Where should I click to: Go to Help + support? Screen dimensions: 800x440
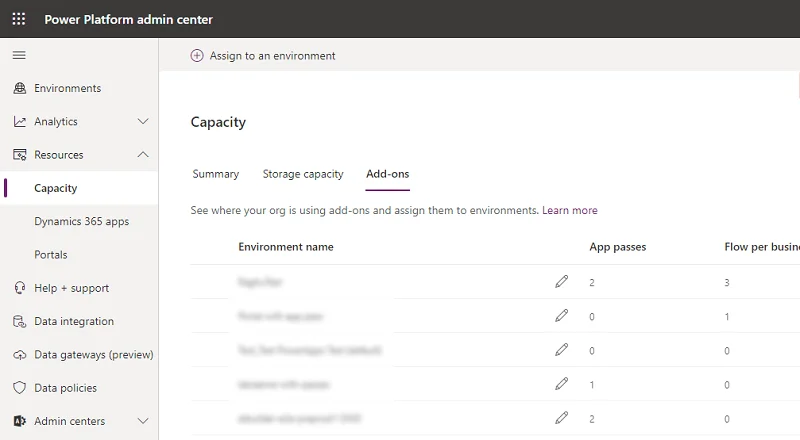[x=71, y=288]
